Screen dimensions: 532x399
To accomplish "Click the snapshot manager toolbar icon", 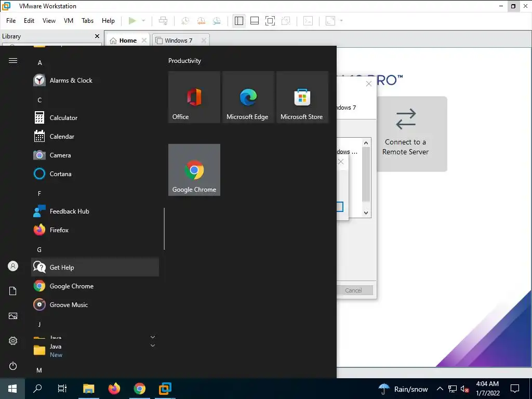I will click(217, 21).
